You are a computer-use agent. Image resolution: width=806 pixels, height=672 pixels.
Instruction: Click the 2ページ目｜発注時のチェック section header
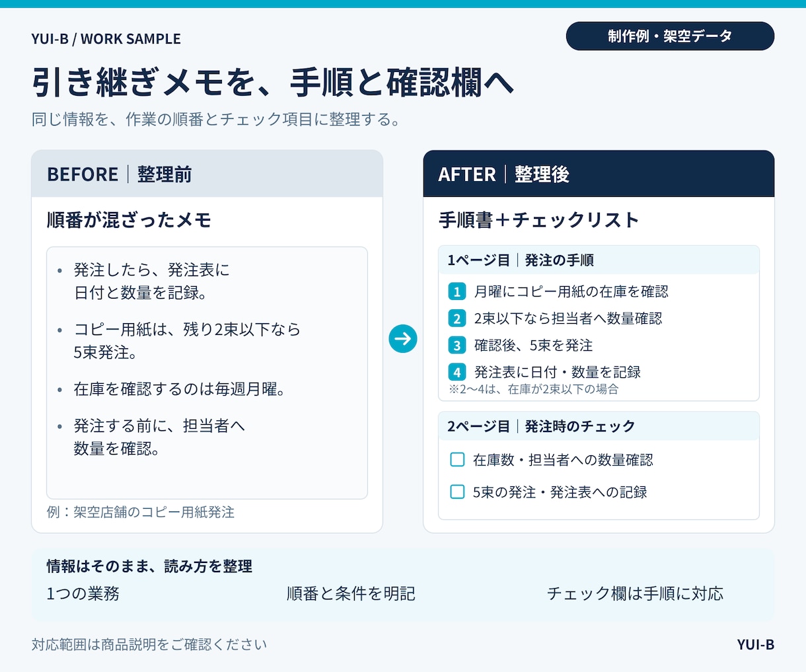[x=599, y=426]
